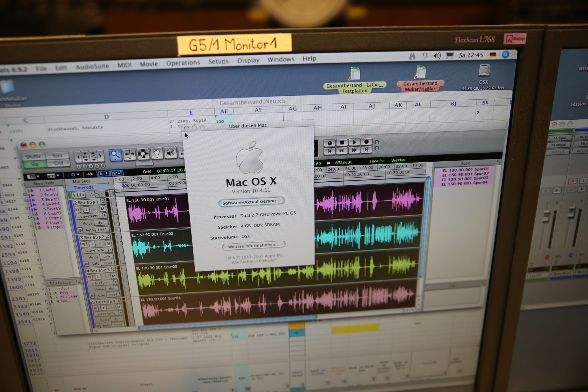Click the Go to End transport button
Screen dimensions: 588x392
(x=366, y=150)
